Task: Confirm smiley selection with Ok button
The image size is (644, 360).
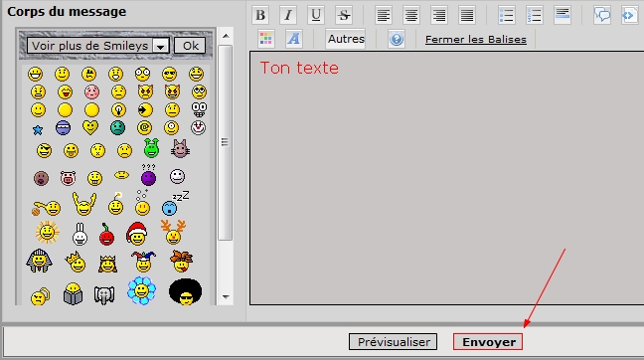Action: [190, 46]
